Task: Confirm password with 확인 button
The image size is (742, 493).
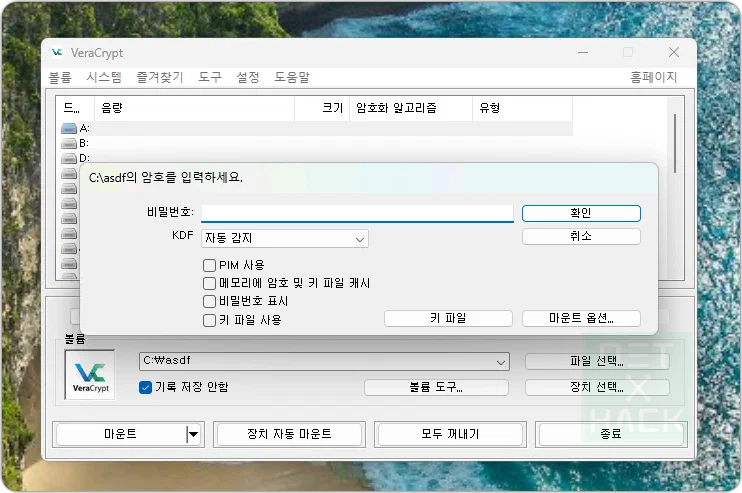Action: 581,213
